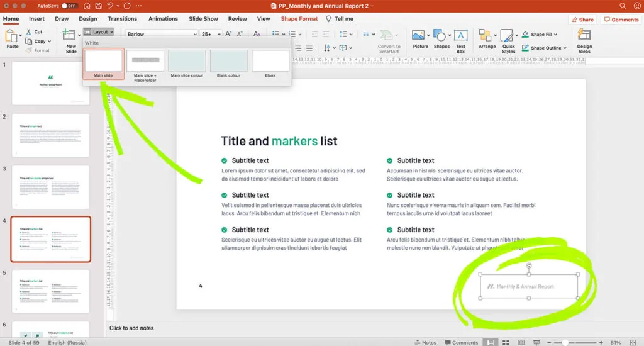Open the Shape Format tab

point(299,19)
